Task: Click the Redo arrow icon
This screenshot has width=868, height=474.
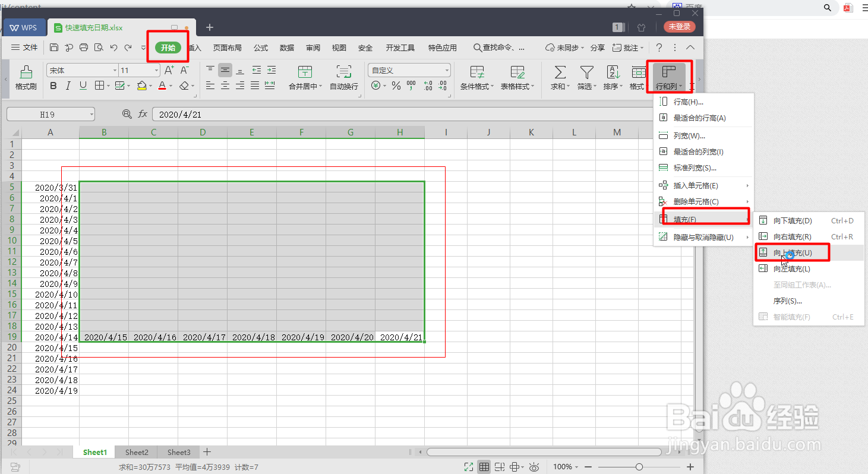Action: [128, 48]
